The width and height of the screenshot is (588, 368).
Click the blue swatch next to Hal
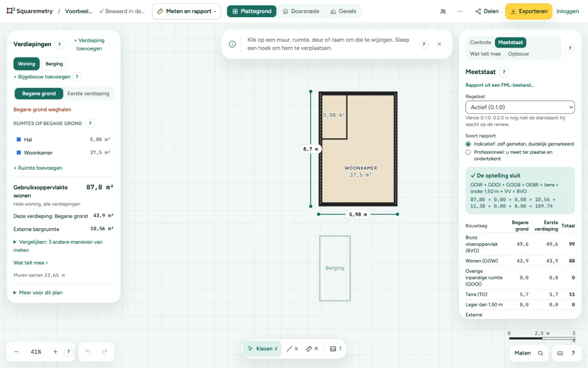coord(19,140)
